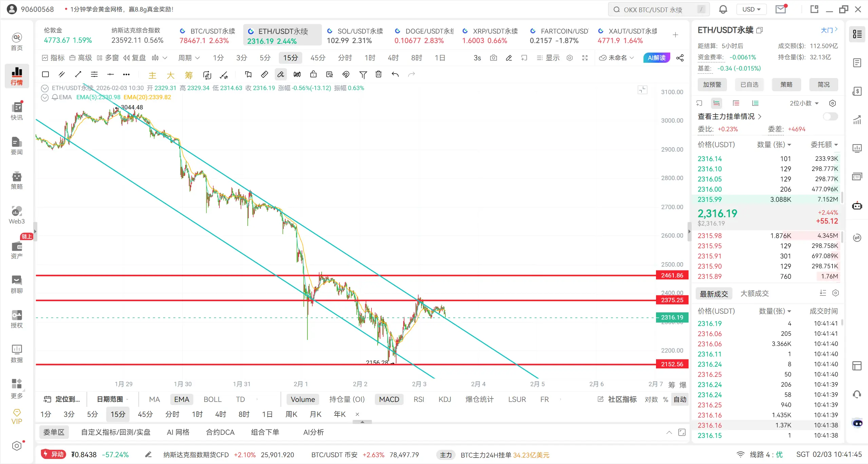Collapse the EMA indicator line toggle
868x464 pixels.
[44, 98]
